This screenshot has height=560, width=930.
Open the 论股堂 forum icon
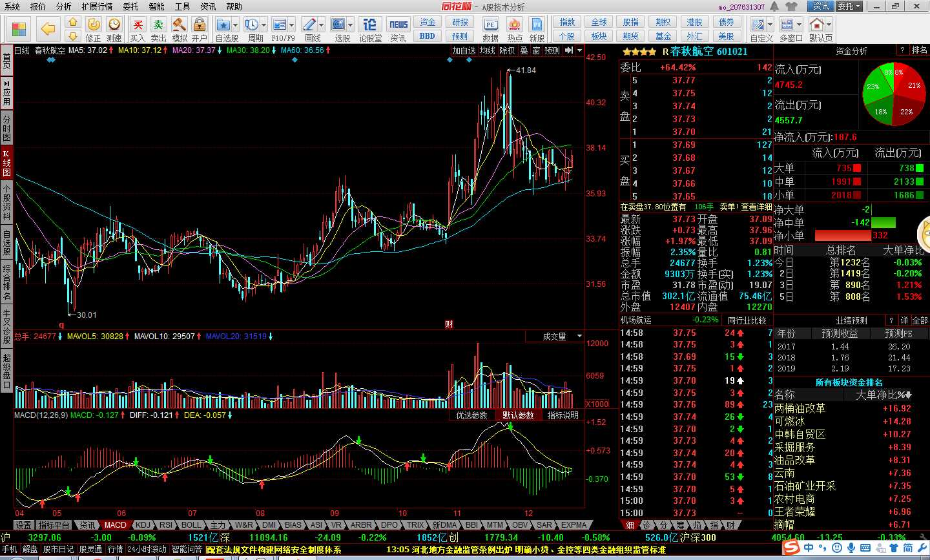370,29
